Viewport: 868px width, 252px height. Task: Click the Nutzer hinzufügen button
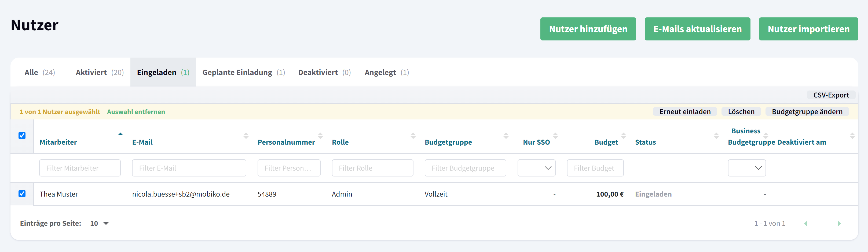[588, 29]
